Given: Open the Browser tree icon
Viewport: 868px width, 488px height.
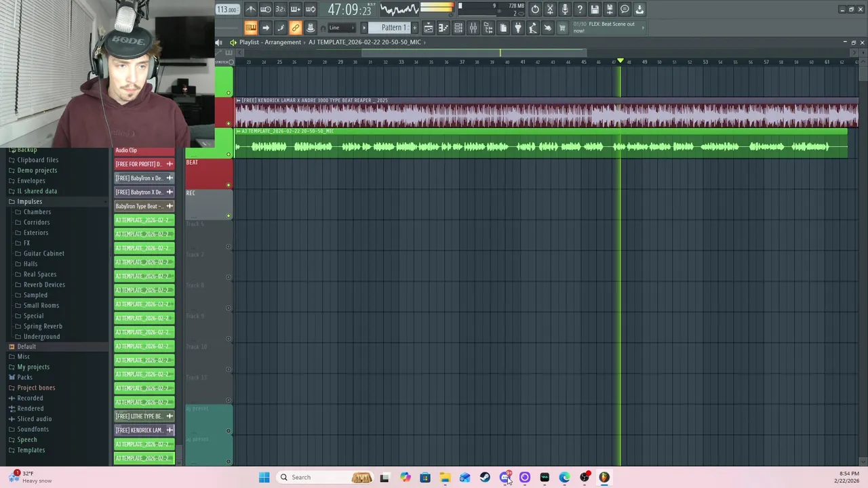Looking at the screenshot, I should point(488,28).
